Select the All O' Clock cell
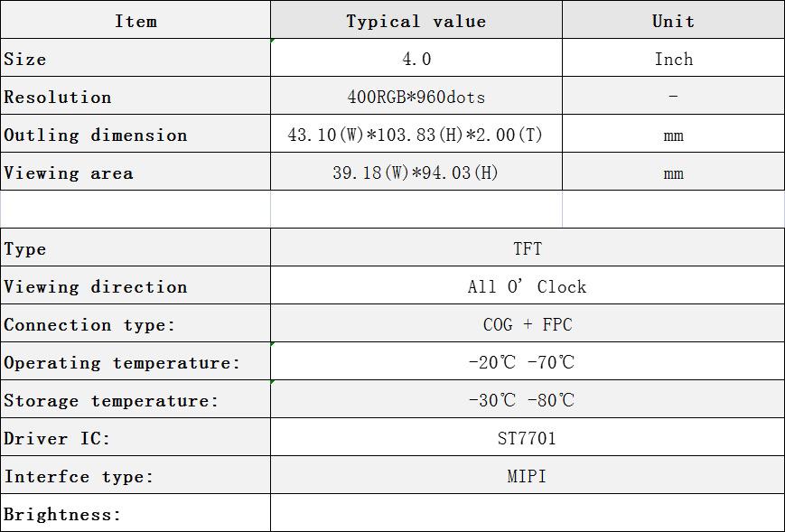Screen dimensions: 785x532 (528, 285)
